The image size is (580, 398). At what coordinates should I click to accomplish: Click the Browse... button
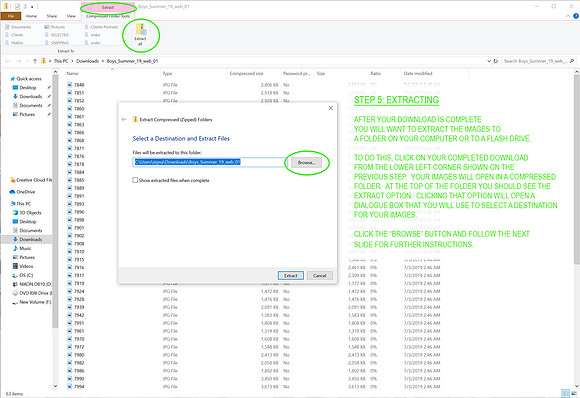[x=306, y=162]
